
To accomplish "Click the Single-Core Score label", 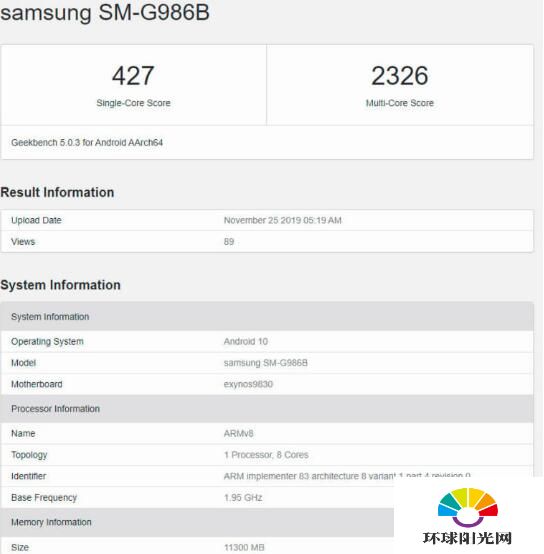I will [x=134, y=103].
